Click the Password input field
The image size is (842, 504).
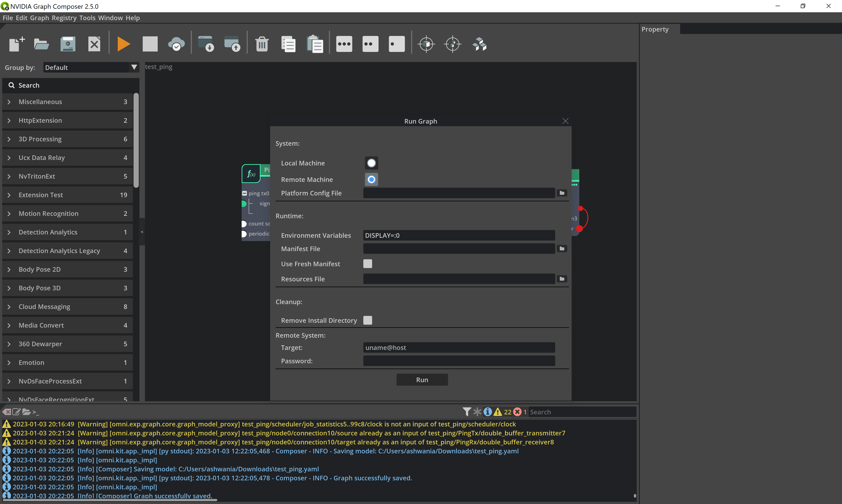point(459,361)
